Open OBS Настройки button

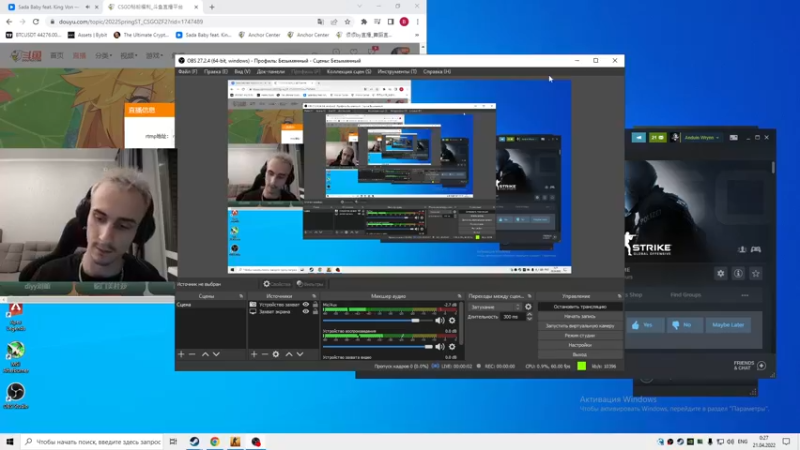click(x=580, y=345)
